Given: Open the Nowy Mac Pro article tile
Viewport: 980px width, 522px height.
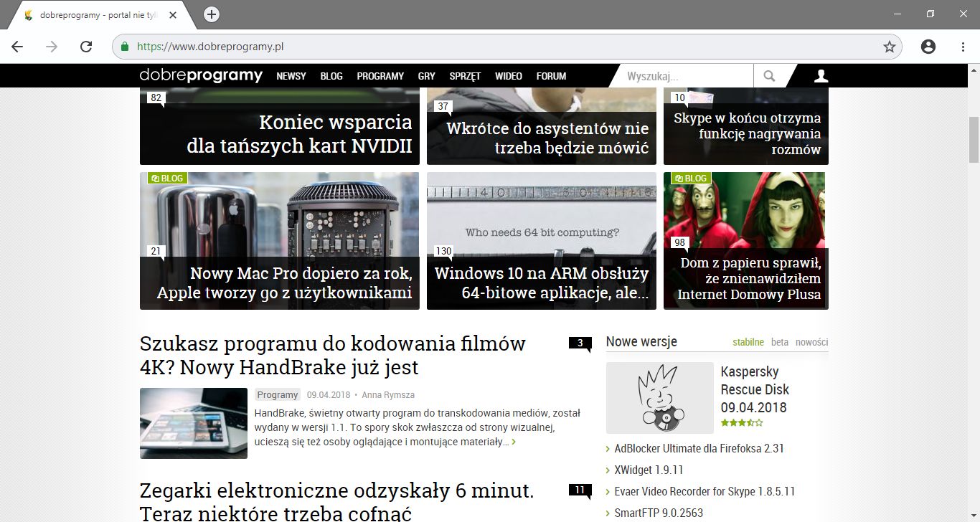Looking at the screenshot, I should 280,241.
